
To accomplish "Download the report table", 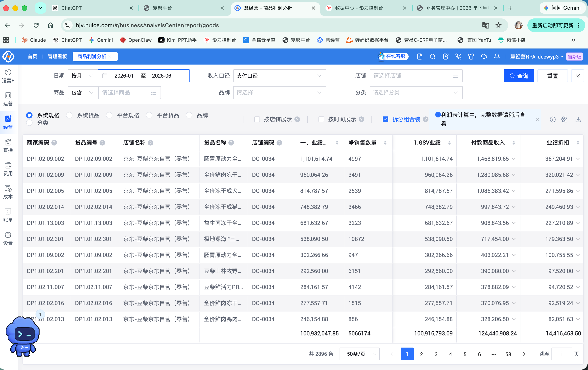I will (578, 119).
